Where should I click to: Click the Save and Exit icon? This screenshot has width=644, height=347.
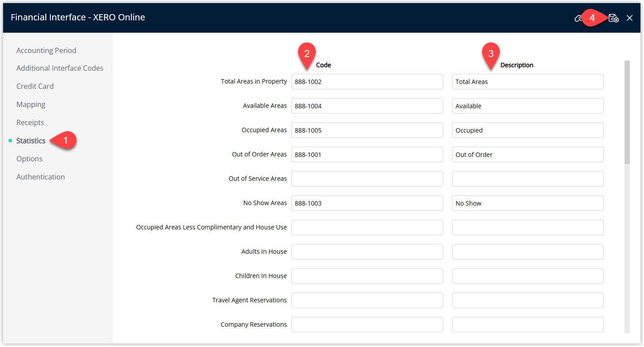[x=613, y=18]
